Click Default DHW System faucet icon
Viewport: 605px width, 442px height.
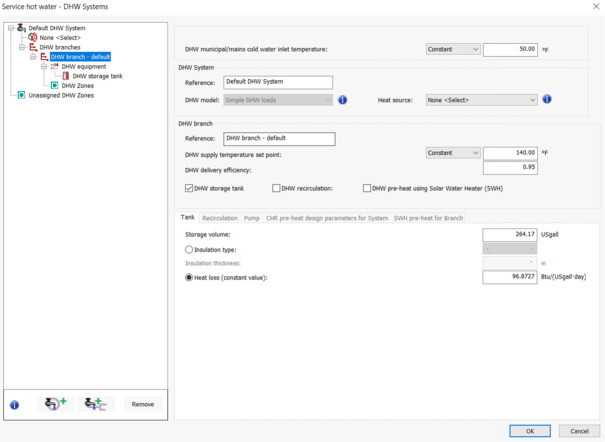point(21,28)
